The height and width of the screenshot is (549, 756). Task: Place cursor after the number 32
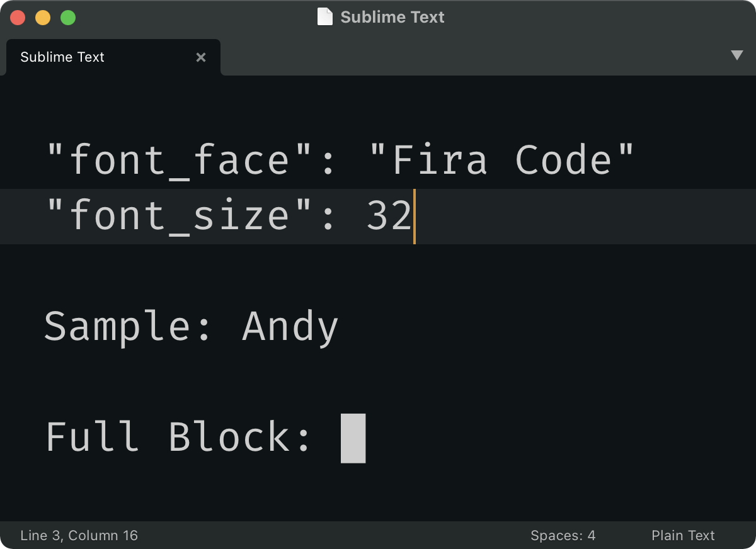tap(413, 217)
